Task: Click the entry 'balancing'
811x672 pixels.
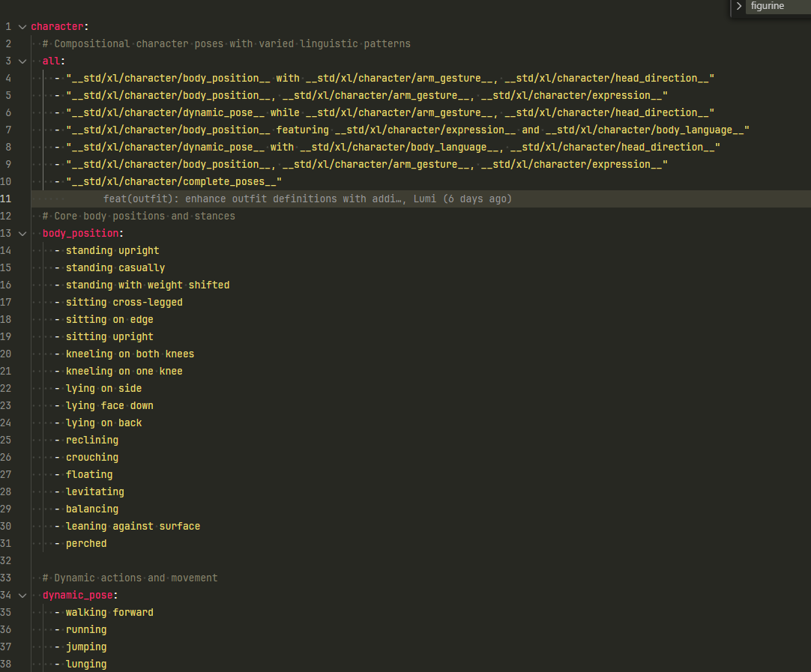Action: coord(92,509)
